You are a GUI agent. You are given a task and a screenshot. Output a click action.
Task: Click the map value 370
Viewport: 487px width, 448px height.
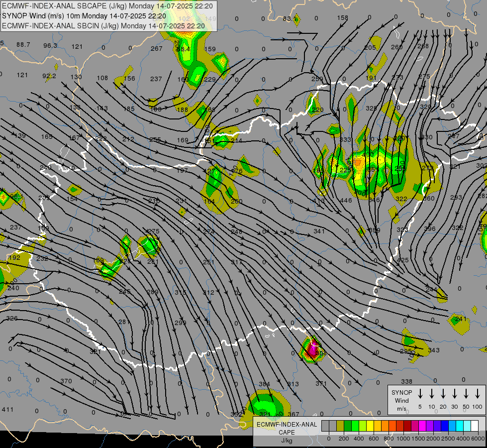click(66, 381)
